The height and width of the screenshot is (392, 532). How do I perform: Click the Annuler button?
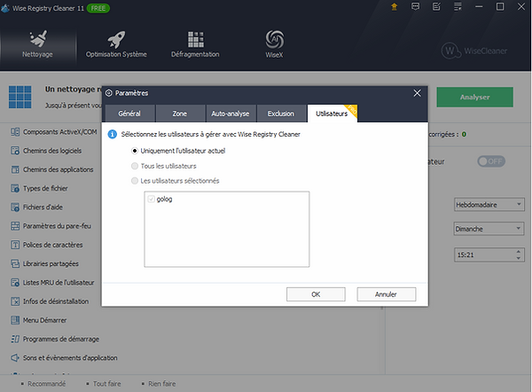(386, 294)
